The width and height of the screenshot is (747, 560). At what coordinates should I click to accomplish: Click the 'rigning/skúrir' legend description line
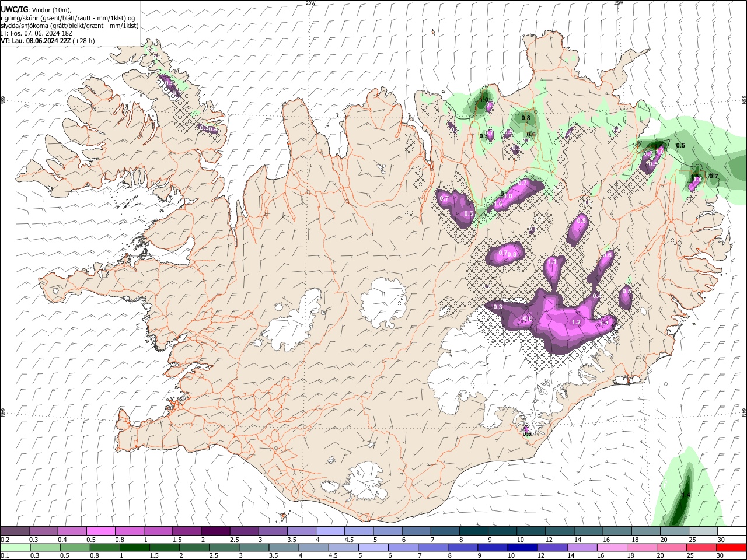tap(68, 18)
